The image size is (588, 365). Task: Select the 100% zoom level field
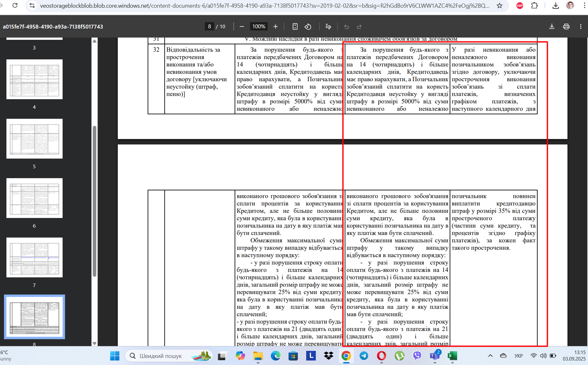[259, 26]
